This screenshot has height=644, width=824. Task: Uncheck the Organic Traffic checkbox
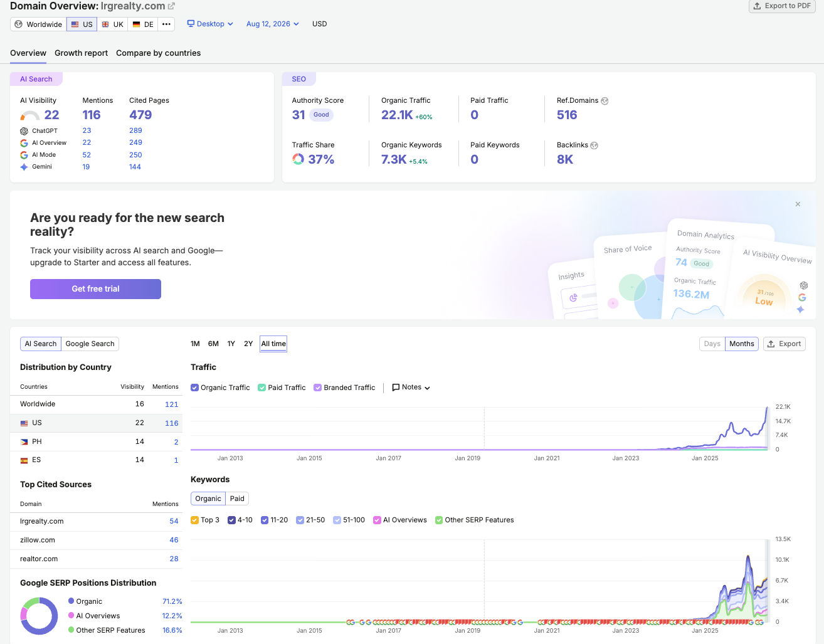194,388
